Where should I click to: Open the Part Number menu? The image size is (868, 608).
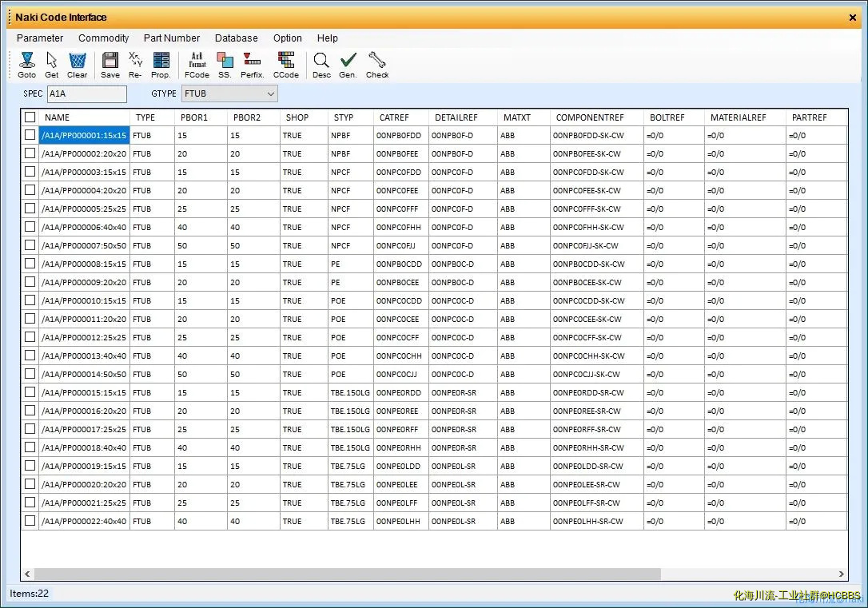click(172, 38)
